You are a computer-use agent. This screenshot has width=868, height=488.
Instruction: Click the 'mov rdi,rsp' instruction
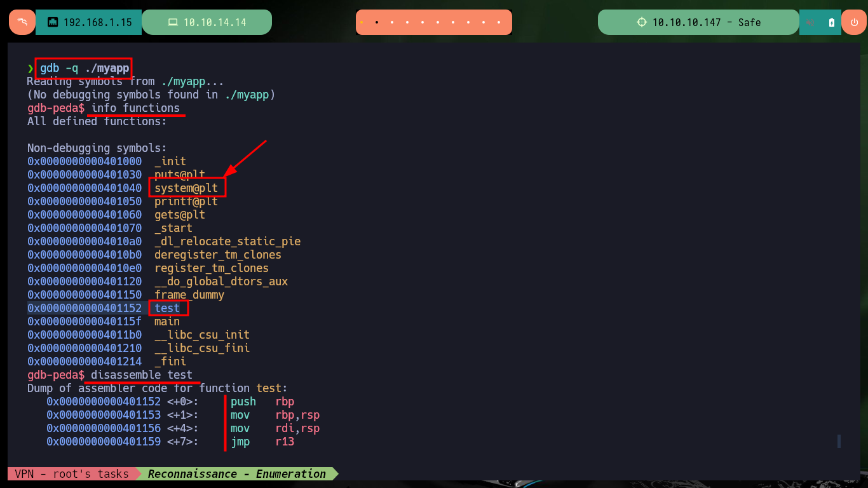[x=275, y=428]
